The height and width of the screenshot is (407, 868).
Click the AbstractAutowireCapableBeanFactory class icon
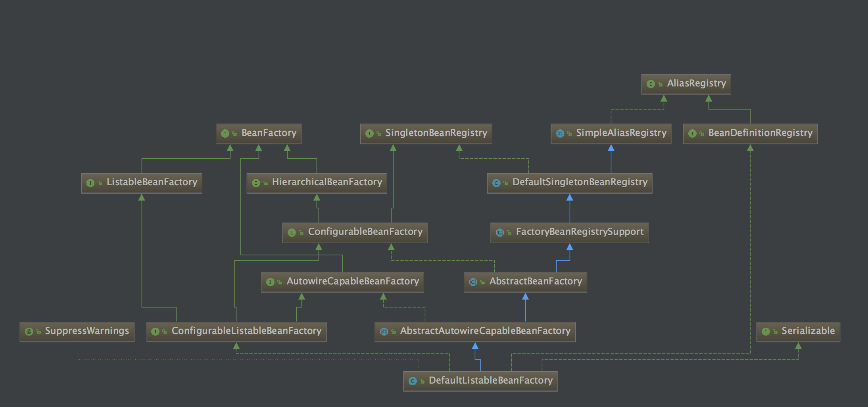(x=384, y=332)
